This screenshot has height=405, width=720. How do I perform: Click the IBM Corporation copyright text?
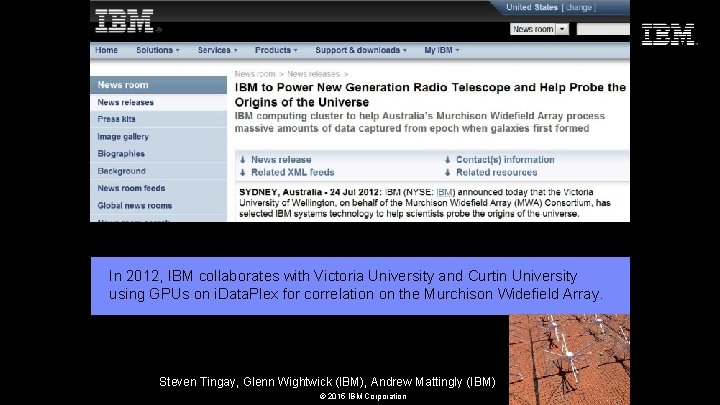[x=363, y=396]
